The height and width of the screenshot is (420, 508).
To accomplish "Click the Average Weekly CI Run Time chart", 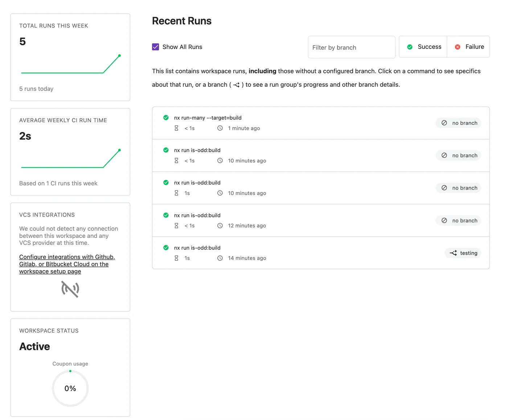I will [70, 159].
